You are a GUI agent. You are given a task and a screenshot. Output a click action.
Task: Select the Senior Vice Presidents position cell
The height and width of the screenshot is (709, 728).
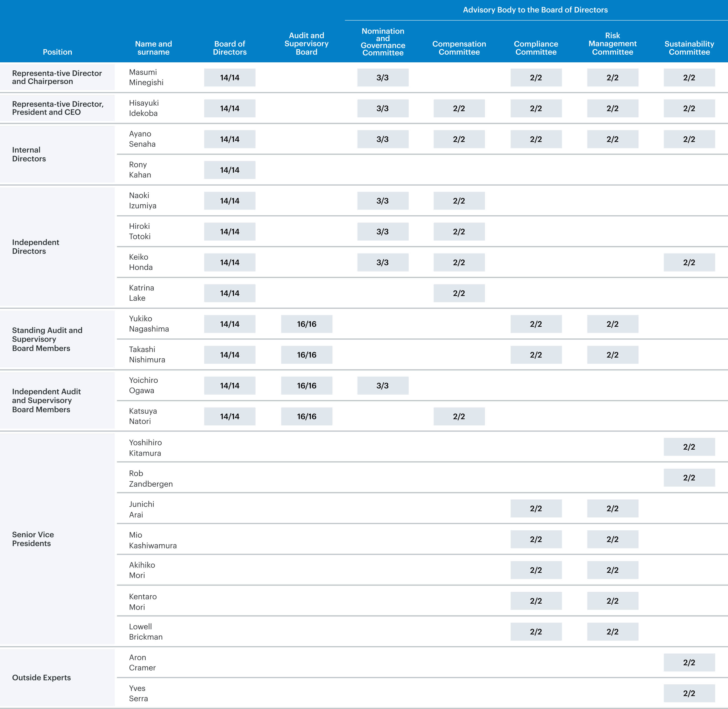tap(33, 539)
